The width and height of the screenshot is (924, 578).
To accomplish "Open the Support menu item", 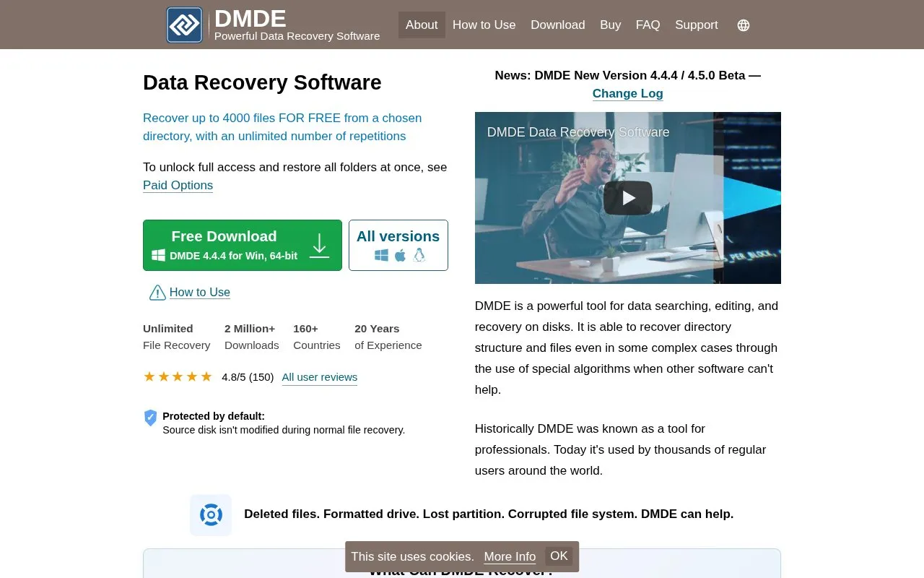I will [x=697, y=25].
